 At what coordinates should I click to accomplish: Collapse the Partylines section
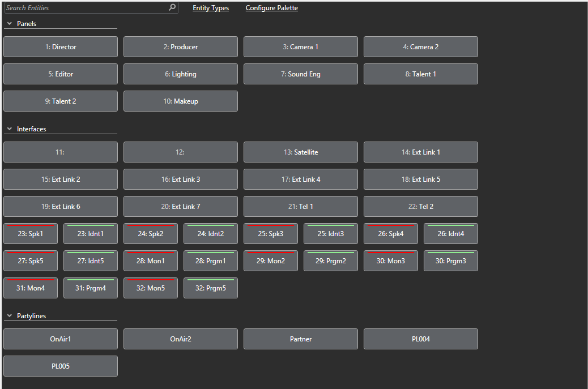[x=10, y=316]
